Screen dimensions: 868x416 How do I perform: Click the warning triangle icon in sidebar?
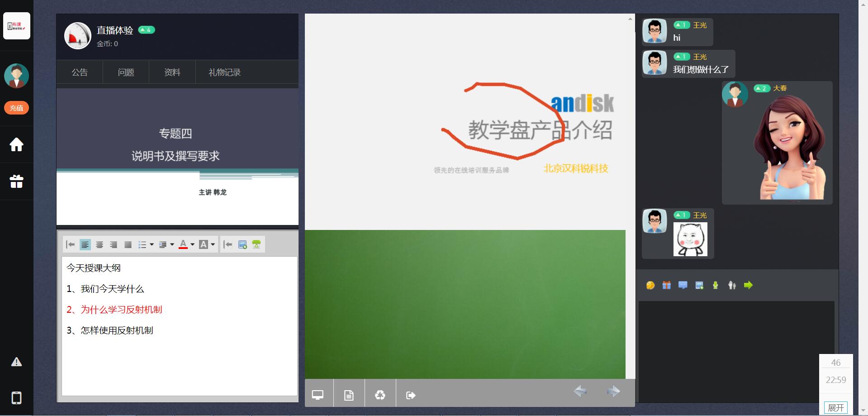pyautogui.click(x=16, y=362)
